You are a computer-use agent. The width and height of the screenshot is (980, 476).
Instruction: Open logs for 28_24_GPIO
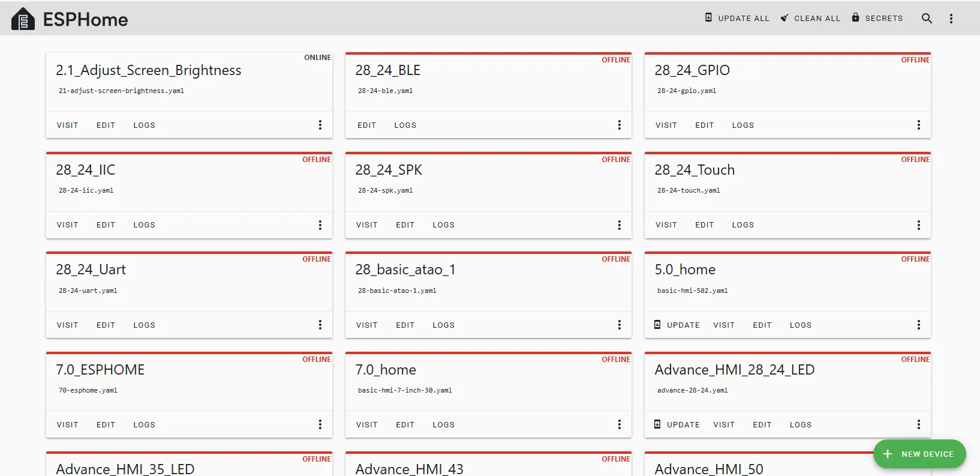pyautogui.click(x=742, y=125)
